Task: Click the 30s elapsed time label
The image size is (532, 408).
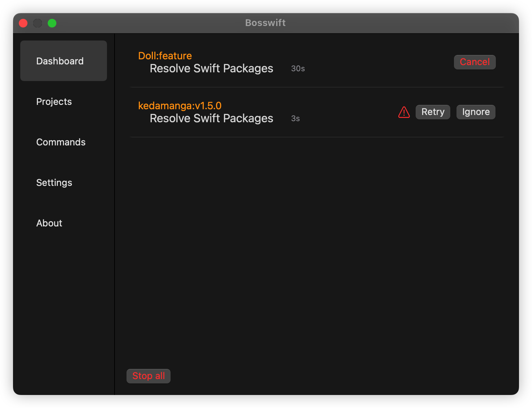Action: click(298, 68)
